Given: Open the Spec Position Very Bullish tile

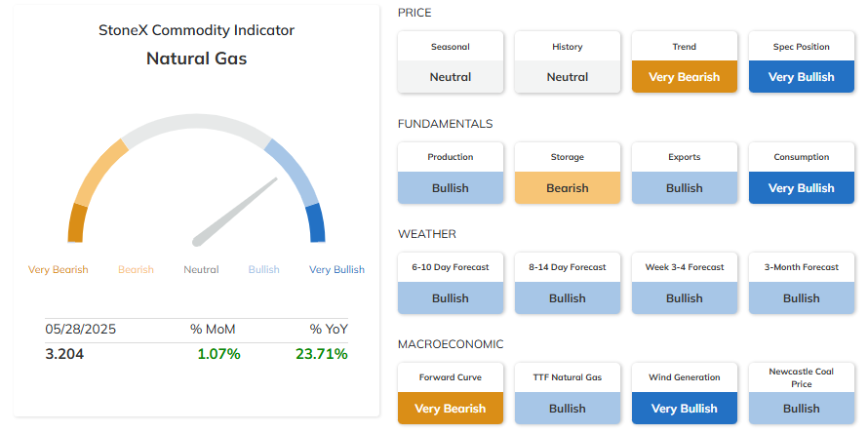Looking at the screenshot, I should [801, 62].
